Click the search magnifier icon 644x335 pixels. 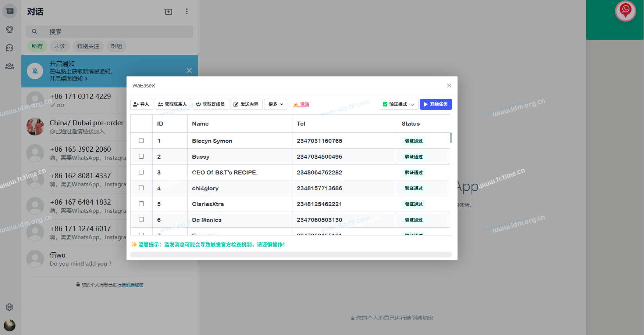[35, 32]
